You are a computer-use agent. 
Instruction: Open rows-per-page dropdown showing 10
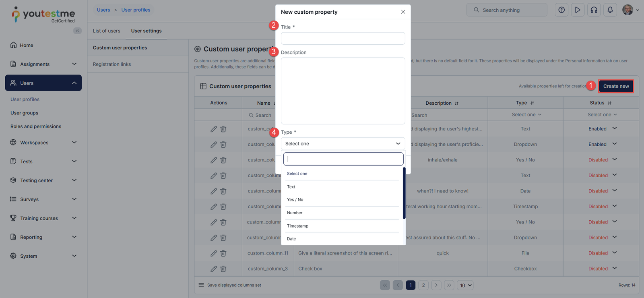tap(466, 286)
